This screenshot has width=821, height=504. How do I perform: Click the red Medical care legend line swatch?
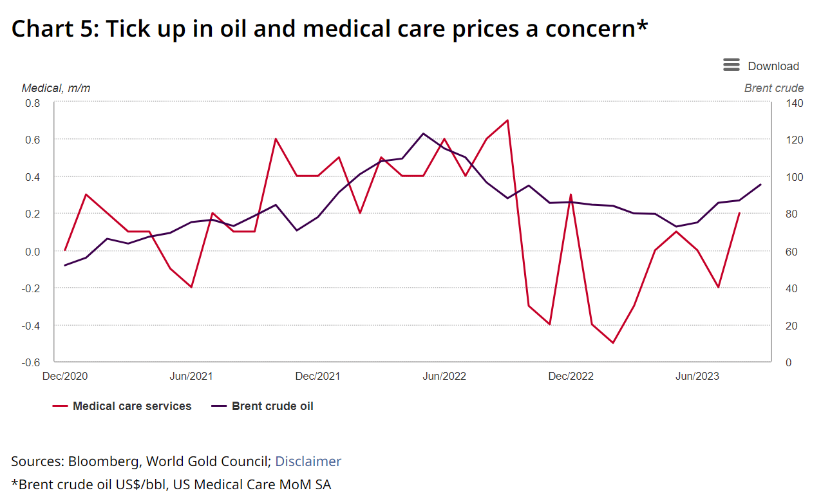coord(60,406)
